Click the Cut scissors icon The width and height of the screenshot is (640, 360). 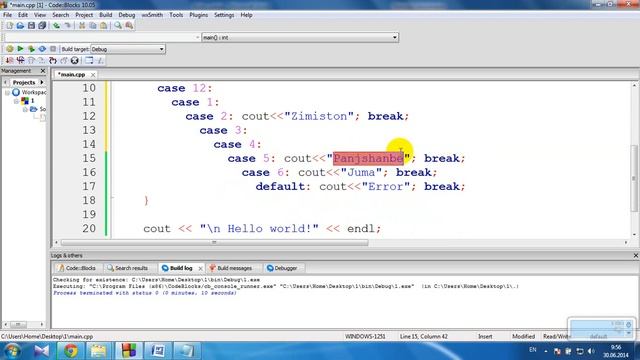tap(82, 26)
